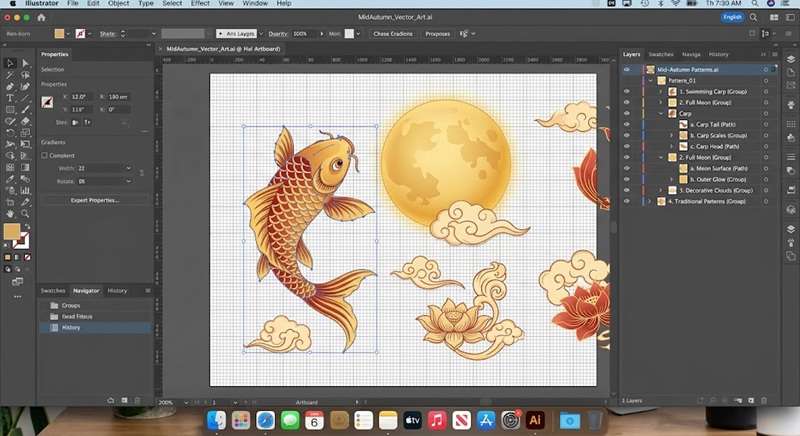Click target circle of Carp layer
Image resolution: width=800 pixels, height=436 pixels.
pos(766,114)
